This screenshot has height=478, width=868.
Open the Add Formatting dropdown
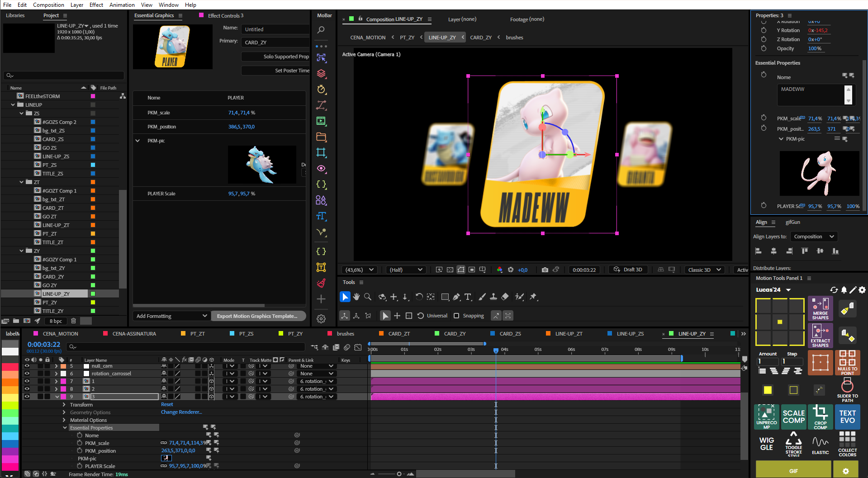[172, 316]
